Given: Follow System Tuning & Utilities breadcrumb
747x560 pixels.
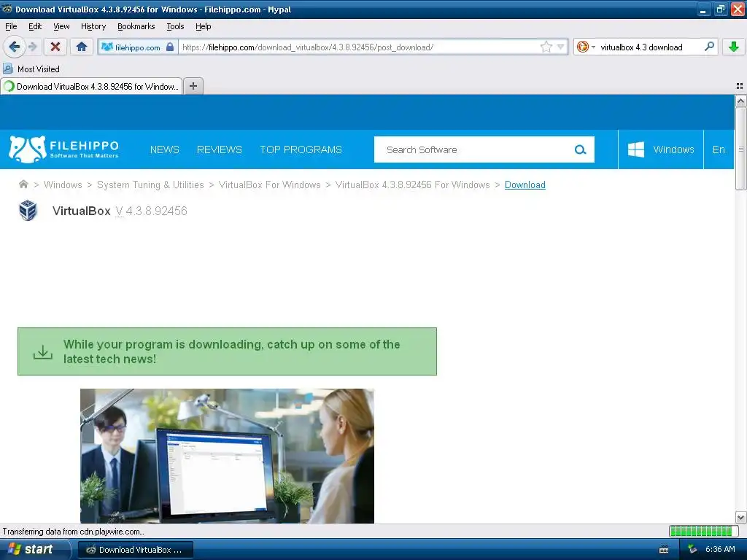Looking at the screenshot, I should coord(150,184).
